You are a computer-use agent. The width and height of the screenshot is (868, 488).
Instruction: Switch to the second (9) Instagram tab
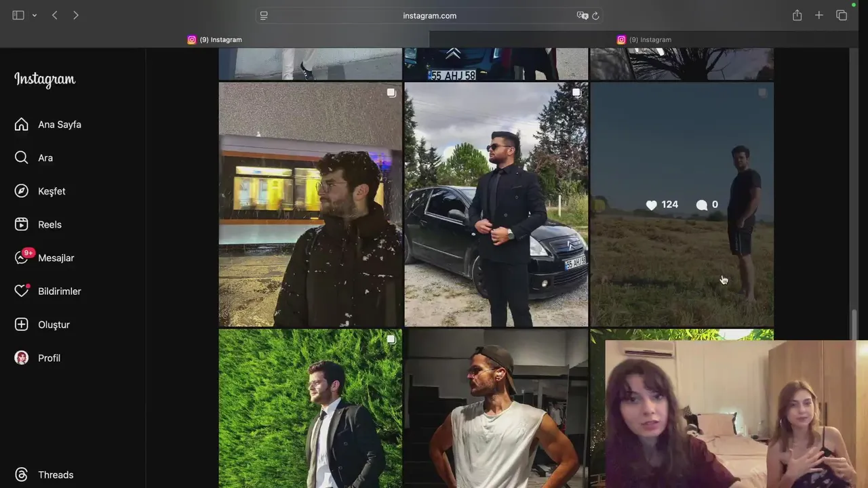tap(644, 40)
